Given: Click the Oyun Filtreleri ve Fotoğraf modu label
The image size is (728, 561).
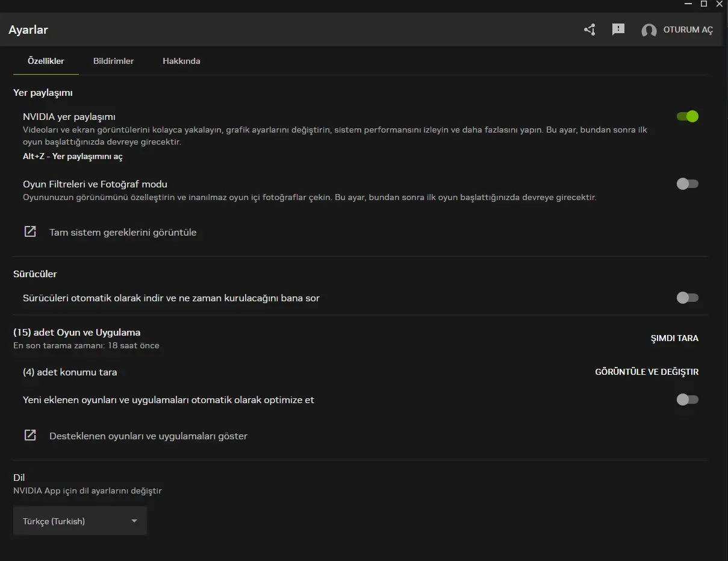Looking at the screenshot, I should click(x=95, y=184).
